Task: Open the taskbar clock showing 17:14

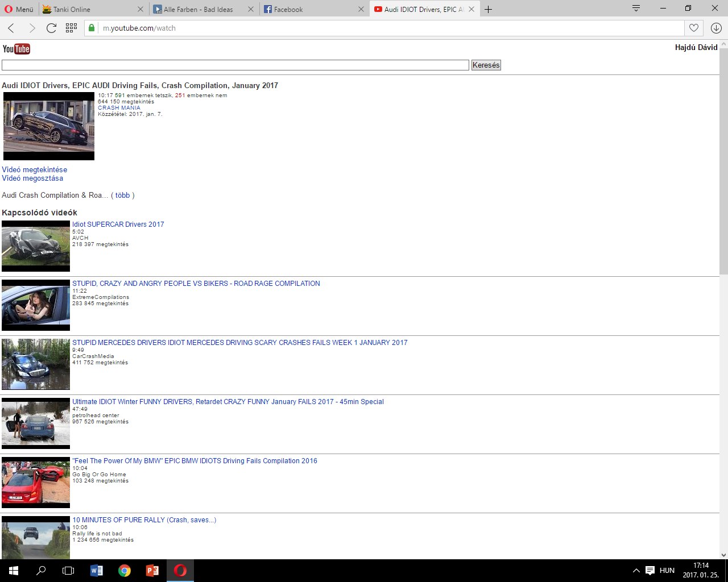Action: [x=701, y=571]
